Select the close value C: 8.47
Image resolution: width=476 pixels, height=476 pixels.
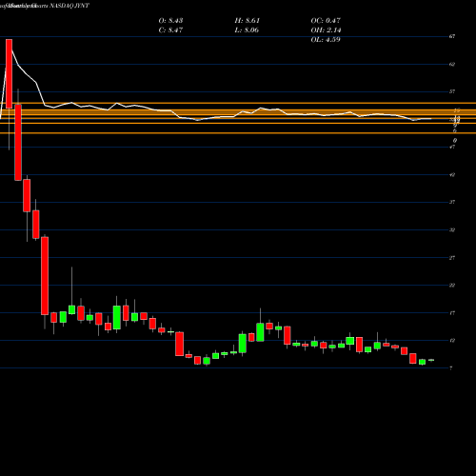(170, 30)
